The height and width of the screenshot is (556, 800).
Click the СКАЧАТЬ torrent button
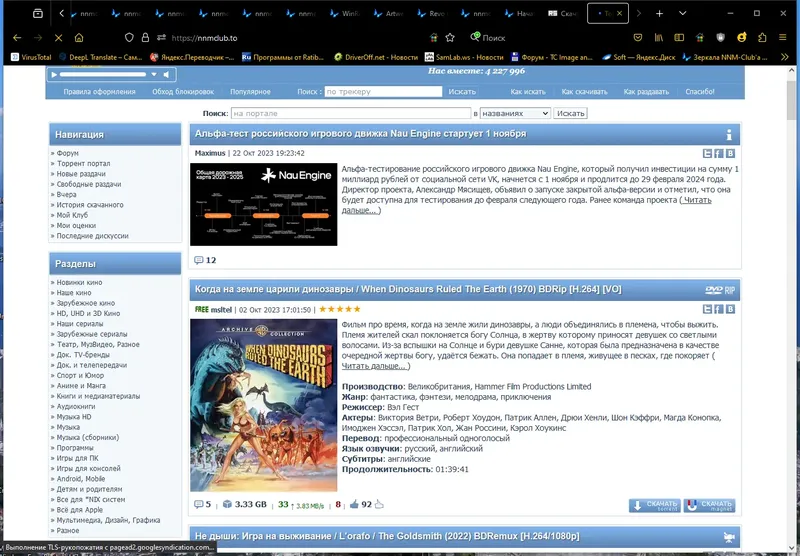[655, 506]
